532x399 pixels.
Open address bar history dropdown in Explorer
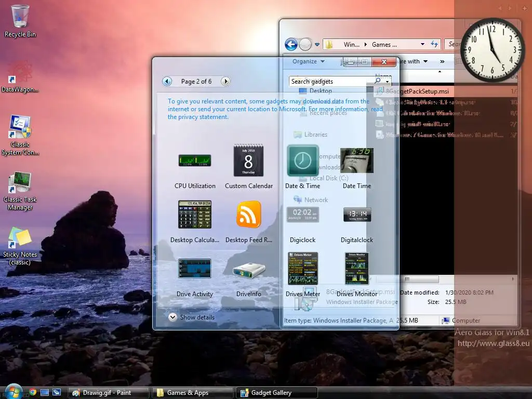tap(422, 44)
